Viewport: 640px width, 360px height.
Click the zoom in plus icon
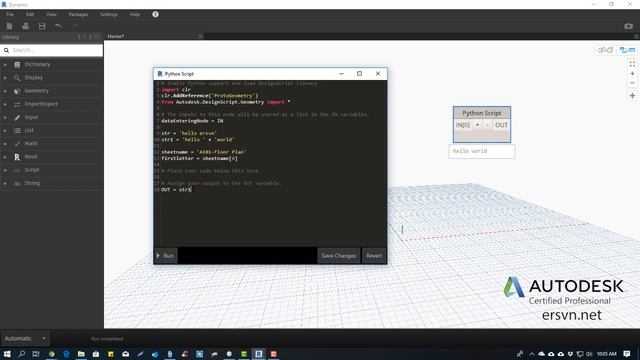632,74
